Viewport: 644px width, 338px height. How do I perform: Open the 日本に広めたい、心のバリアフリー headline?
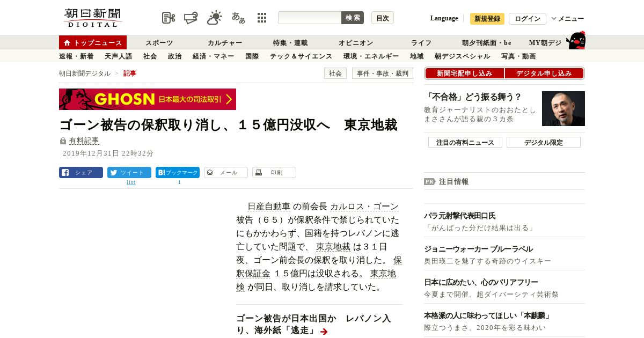(481, 282)
